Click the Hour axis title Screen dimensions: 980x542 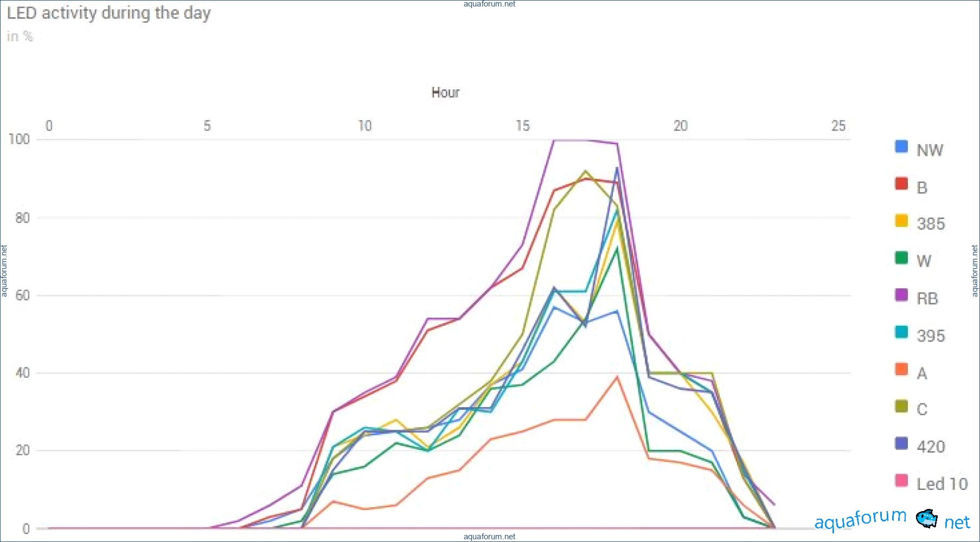(x=445, y=93)
